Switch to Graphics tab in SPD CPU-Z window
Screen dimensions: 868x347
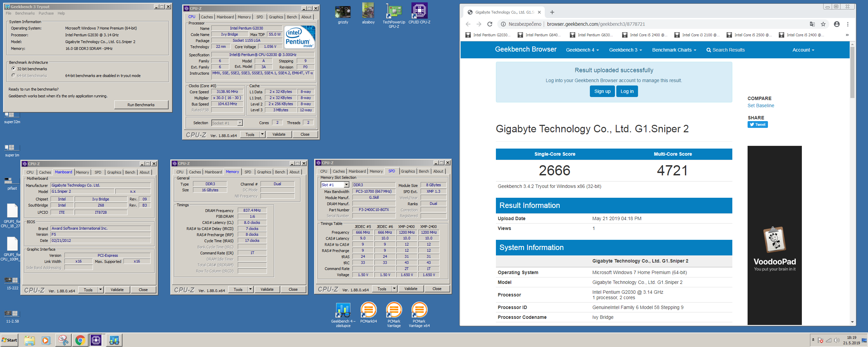coord(408,171)
